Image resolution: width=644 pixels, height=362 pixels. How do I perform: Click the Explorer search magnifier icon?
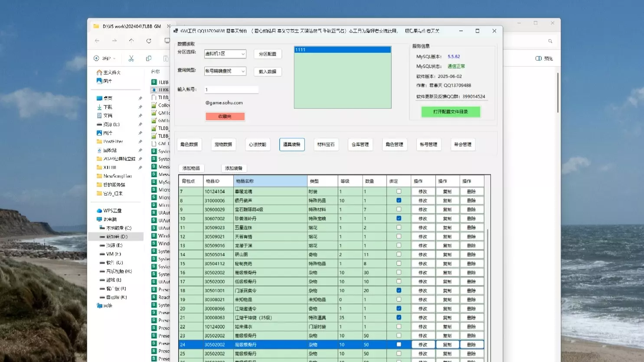click(550, 41)
